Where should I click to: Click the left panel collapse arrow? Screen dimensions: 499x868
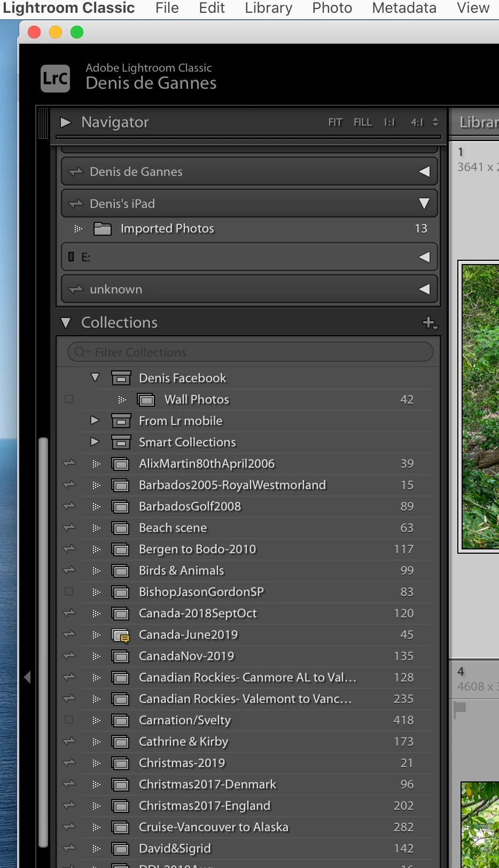click(x=27, y=677)
